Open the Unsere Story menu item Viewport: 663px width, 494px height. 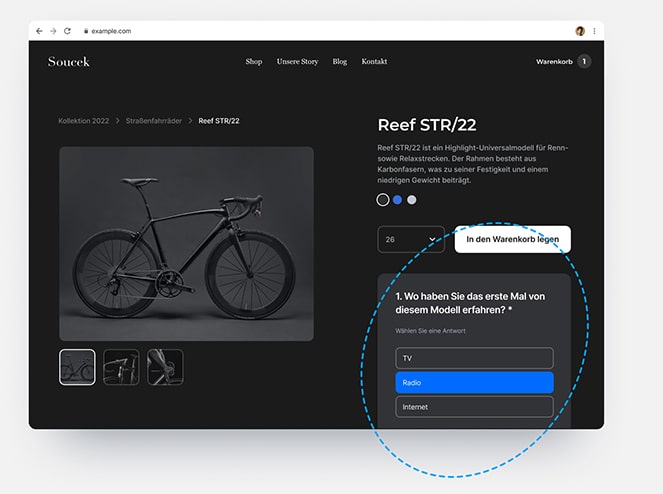297,62
